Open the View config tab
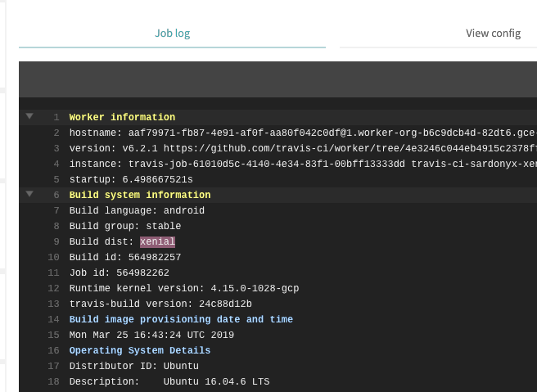 493,34
